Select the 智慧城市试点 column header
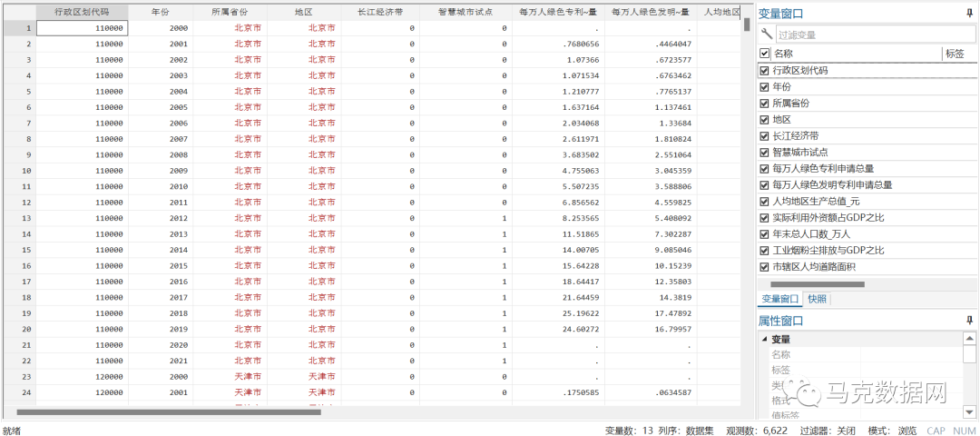Screen dimensions: 980x436 (x=465, y=12)
